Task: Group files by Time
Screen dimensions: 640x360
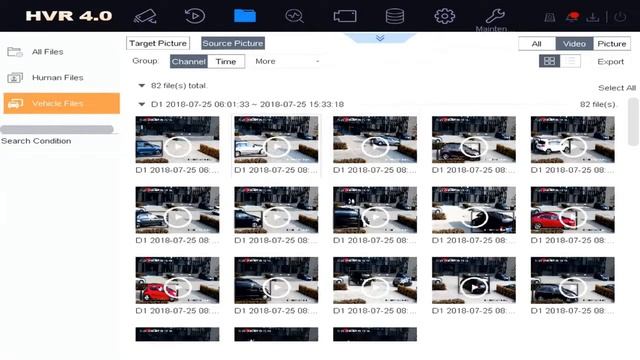Action: pyautogui.click(x=226, y=62)
